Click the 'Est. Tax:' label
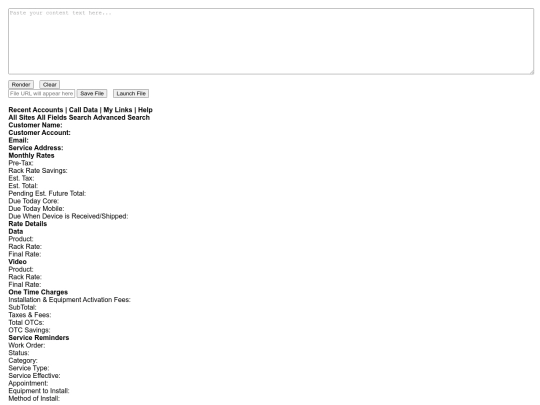The height and width of the screenshot is (405, 540). pyautogui.click(x=21, y=178)
